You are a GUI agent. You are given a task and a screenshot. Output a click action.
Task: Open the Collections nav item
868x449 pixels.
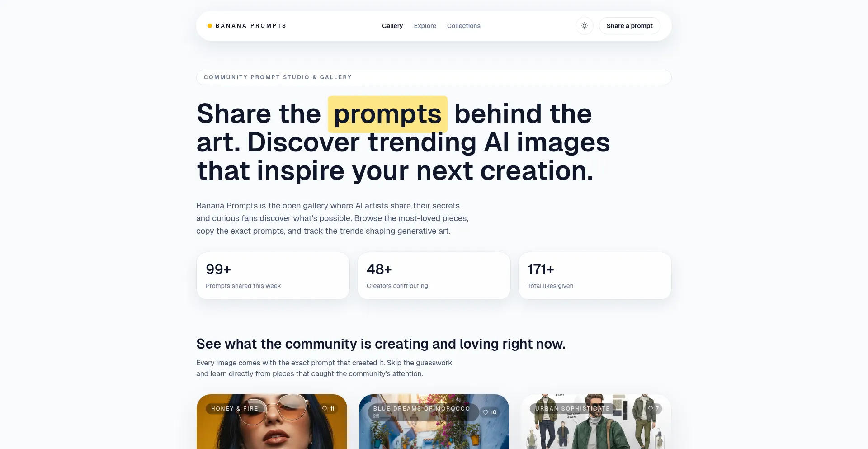point(464,26)
